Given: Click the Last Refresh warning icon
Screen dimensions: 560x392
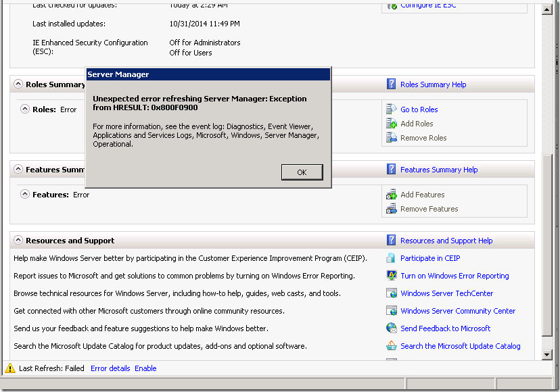Looking at the screenshot, I should tap(10, 368).
